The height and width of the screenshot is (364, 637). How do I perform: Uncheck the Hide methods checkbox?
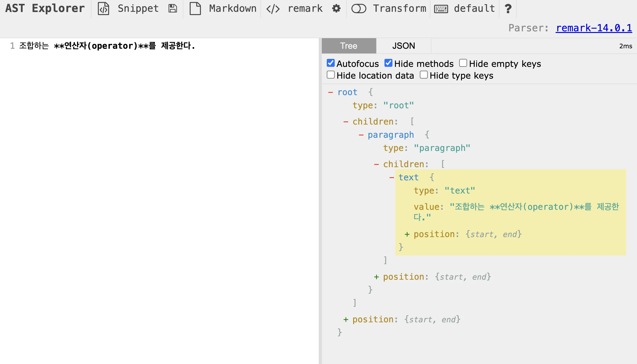click(388, 63)
